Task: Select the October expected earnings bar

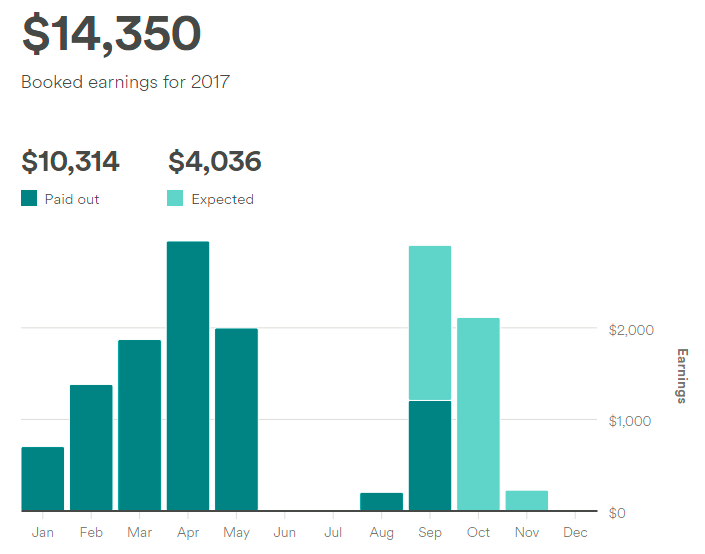Action: [x=478, y=414]
